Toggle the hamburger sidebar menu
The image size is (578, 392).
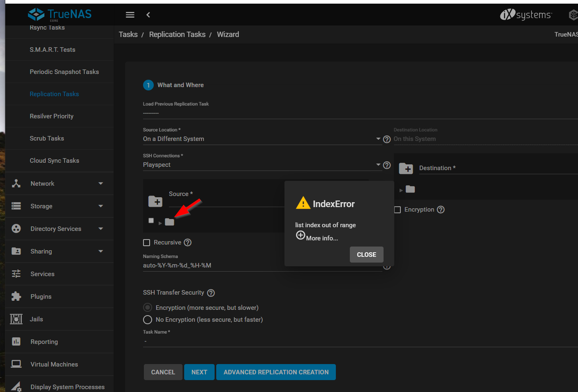pos(130,15)
